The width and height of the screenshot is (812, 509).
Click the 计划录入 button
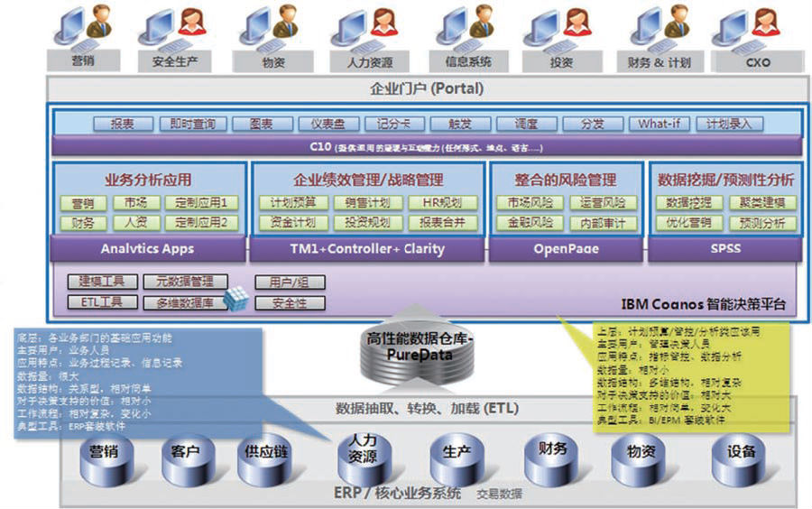pyautogui.click(x=729, y=124)
